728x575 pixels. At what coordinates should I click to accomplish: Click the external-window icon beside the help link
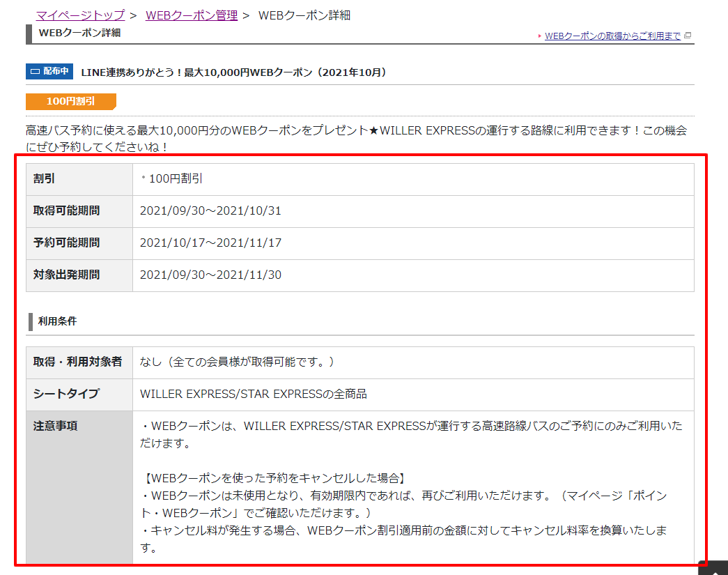688,36
